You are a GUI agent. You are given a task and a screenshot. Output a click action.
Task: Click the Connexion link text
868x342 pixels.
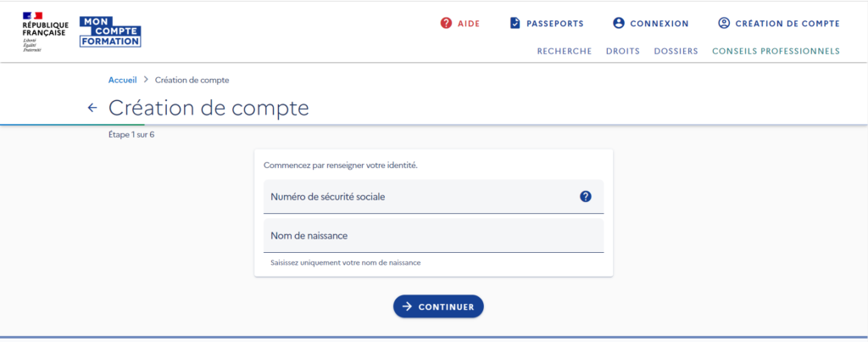pyautogui.click(x=659, y=24)
